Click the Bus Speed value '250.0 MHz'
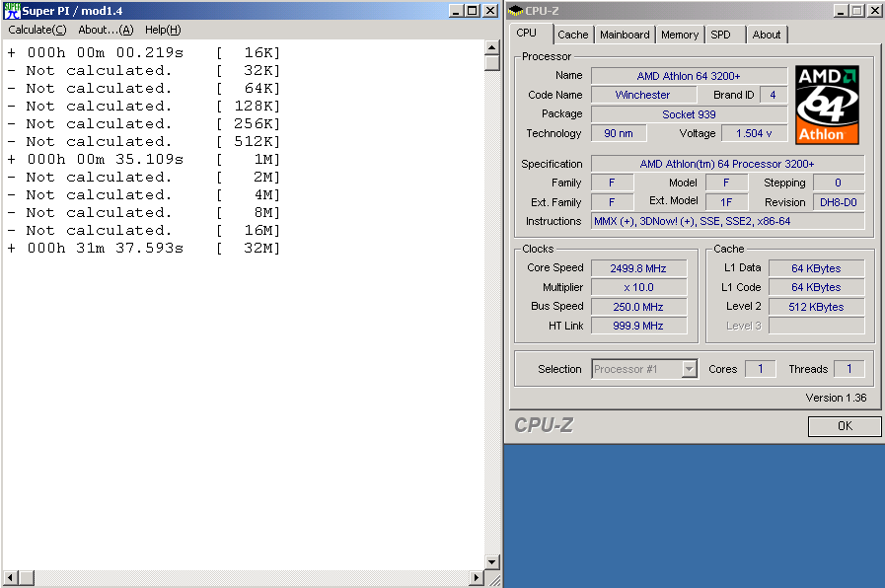Screen dimensions: 885x588 [638, 307]
